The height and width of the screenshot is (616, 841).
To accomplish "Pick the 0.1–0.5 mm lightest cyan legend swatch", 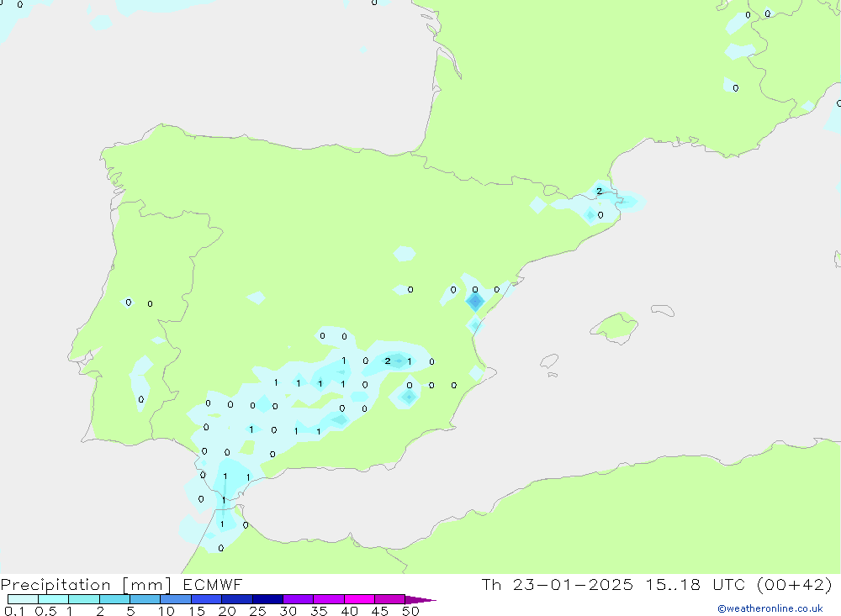I will point(24,599).
